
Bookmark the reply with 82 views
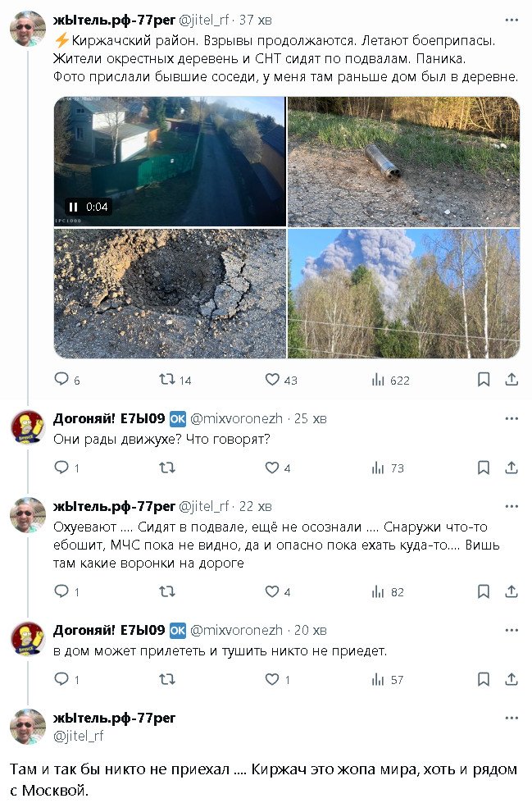[484, 591]
